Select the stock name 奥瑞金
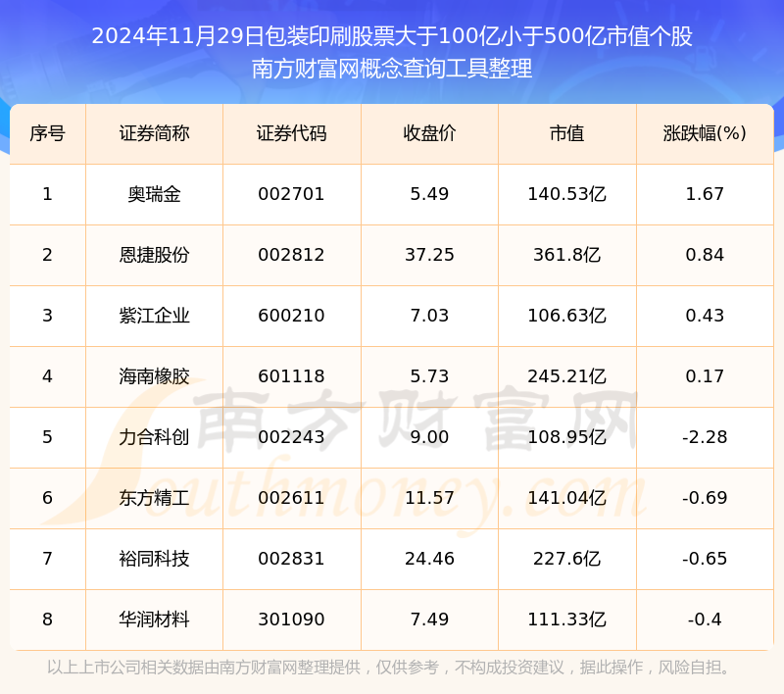The width and height of the screenshot is (784, 694). (x=154, y=194)
